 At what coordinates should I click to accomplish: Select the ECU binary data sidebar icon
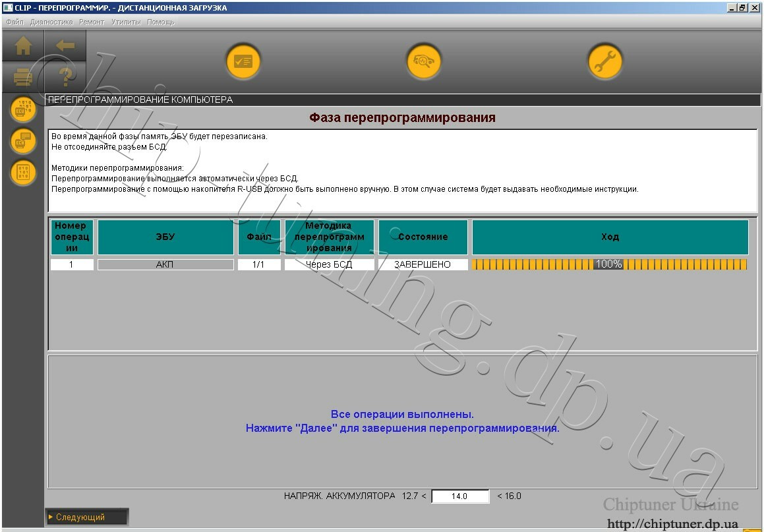click(x=23, y=109)
